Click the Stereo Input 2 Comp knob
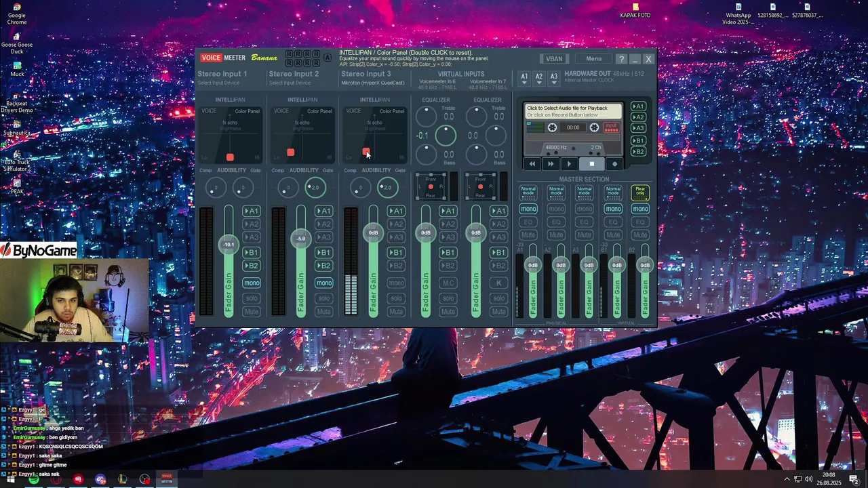The width and height of the screenshot is (868, 488). (x=288, y=187)
